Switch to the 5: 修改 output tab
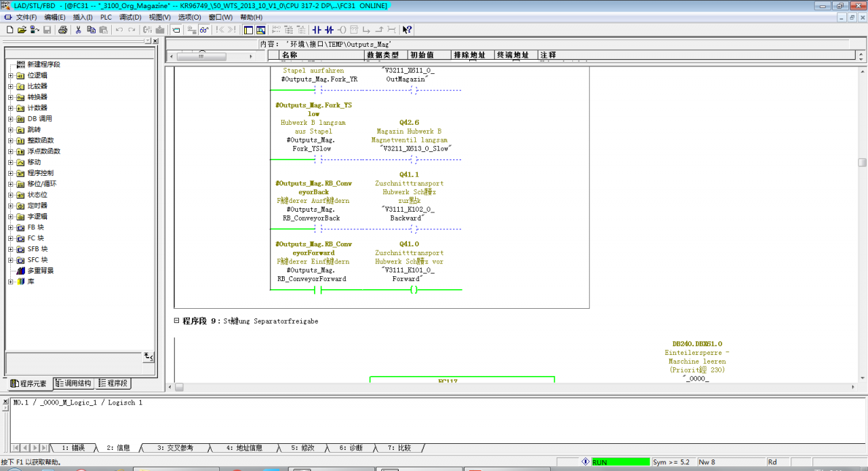 (303, 448)
